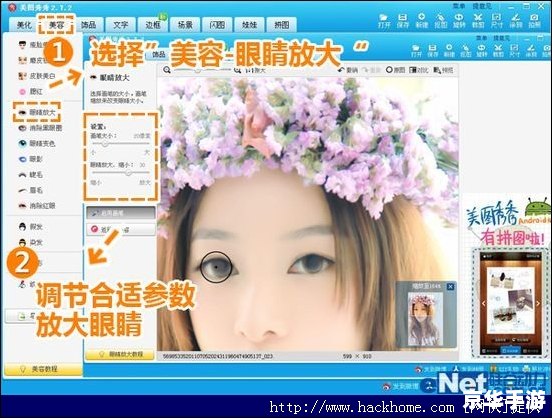Image resolution: width=552 pixels, height=418 pixels.
Task: Undo the last edit with 撤销
Action: pos(348,70)
